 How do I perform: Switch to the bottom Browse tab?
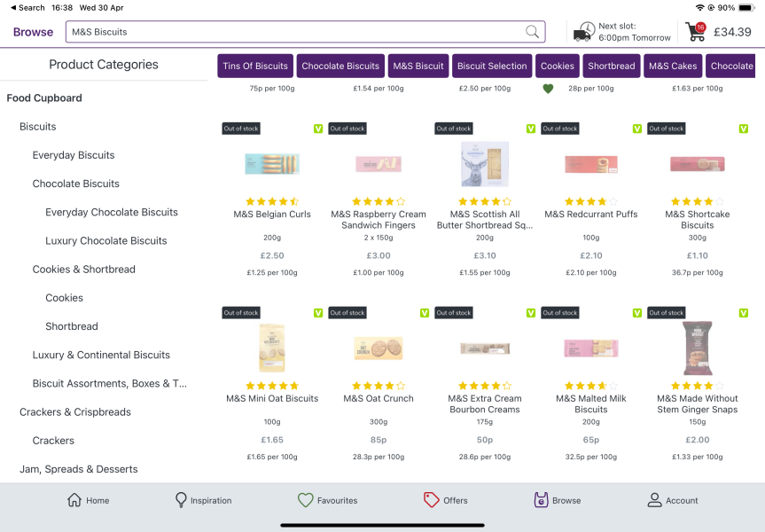click(558, 500)
